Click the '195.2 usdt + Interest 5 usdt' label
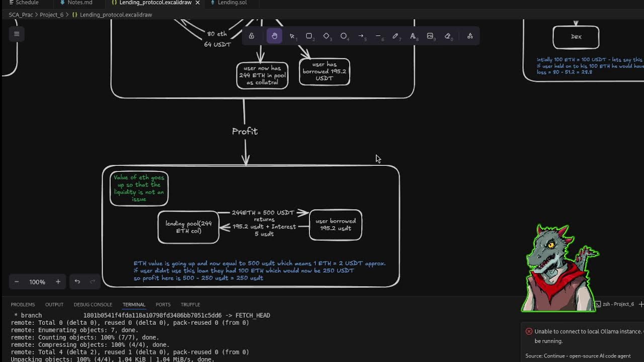The height and width of the screenshot is (362, 644). point(264,230)
